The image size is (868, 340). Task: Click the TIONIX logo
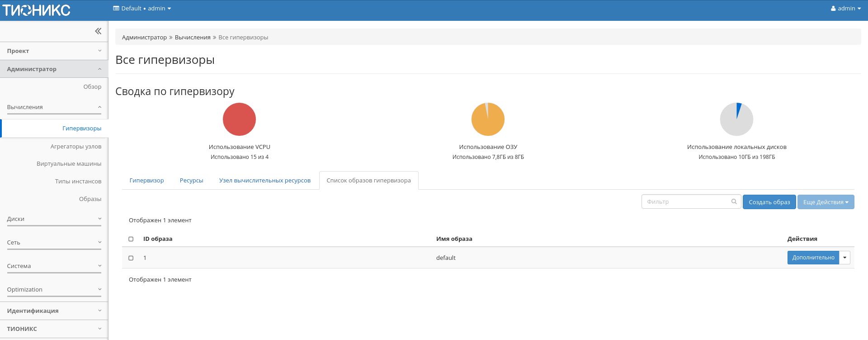[36, 10]
